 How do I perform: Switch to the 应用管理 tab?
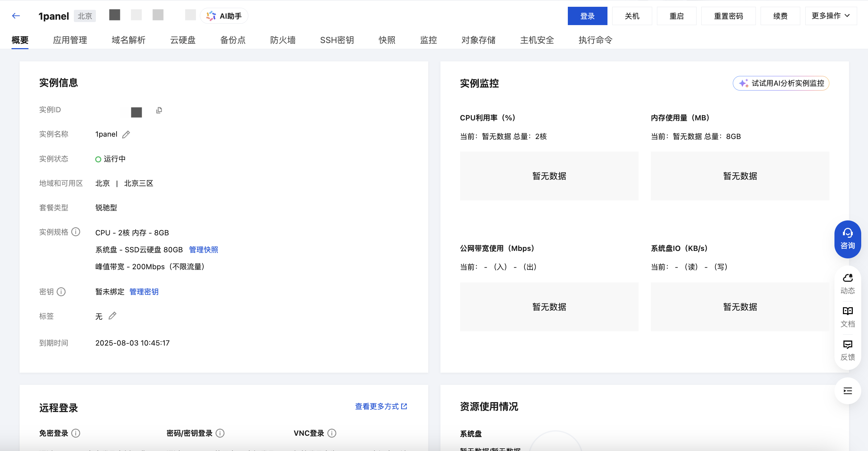pos(70,40)
